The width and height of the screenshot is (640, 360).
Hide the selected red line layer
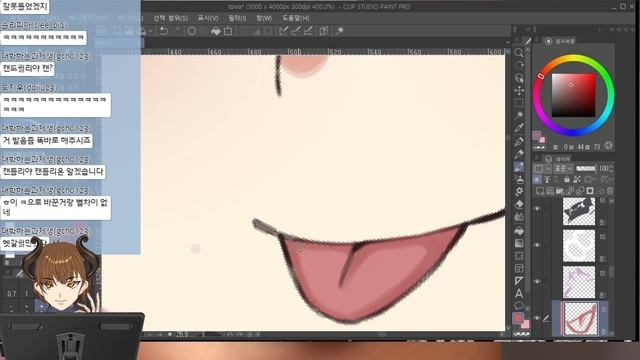click(537, 318)
